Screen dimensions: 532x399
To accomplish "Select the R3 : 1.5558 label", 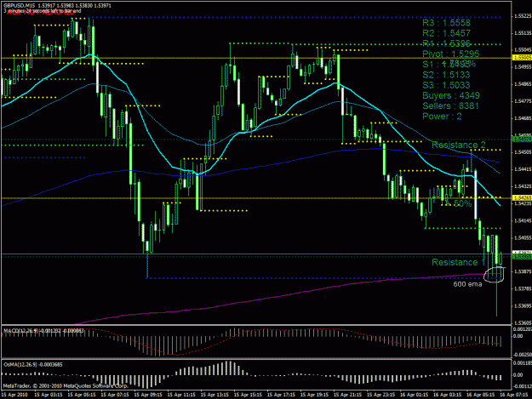I will 446,23.
